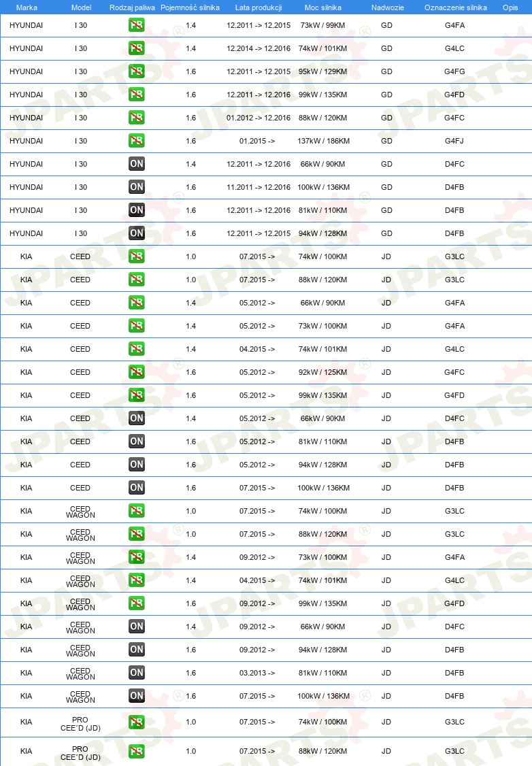Click ON diesel icon in Hyundai I30 100kW/136KM row
The image size is (532, 766).
tap(136, 186)
